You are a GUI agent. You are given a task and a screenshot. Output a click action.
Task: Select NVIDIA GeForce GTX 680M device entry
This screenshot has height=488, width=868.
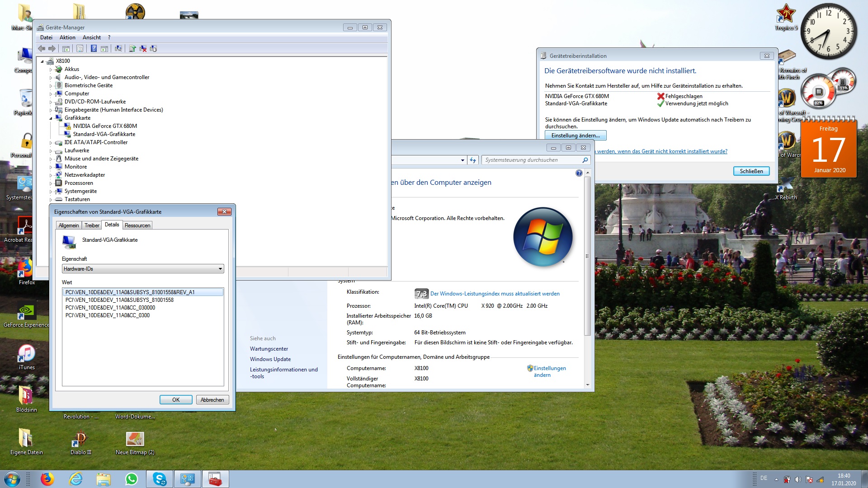click(105, 126)
